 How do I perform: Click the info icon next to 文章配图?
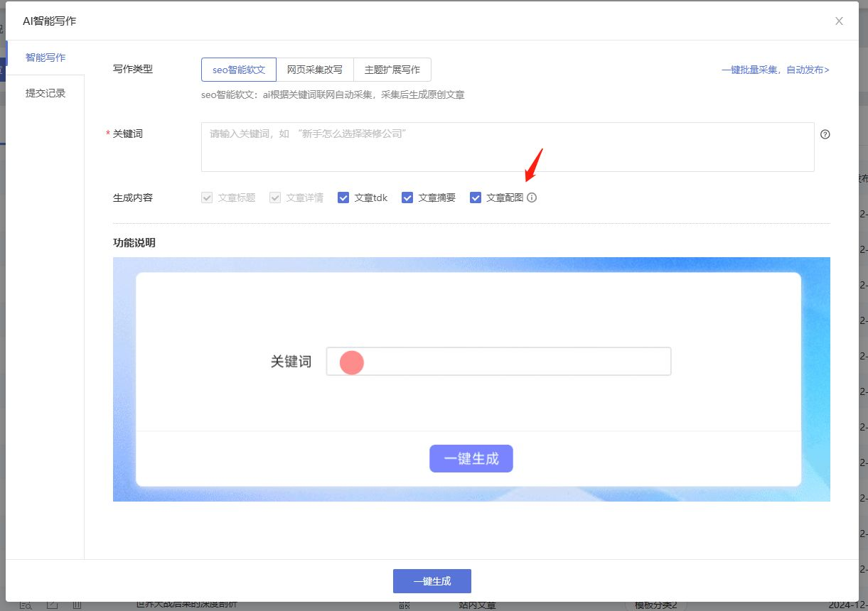tap(532, 198)
